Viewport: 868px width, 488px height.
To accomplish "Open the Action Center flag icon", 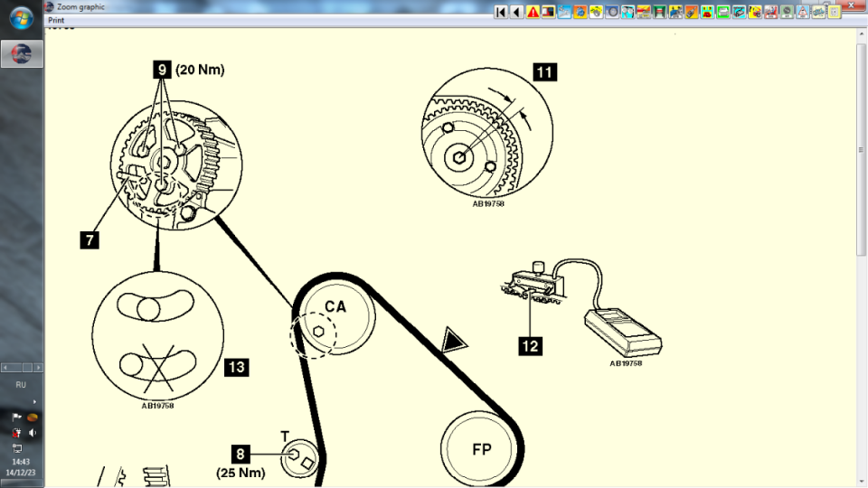I will click(x=16, y=417).
